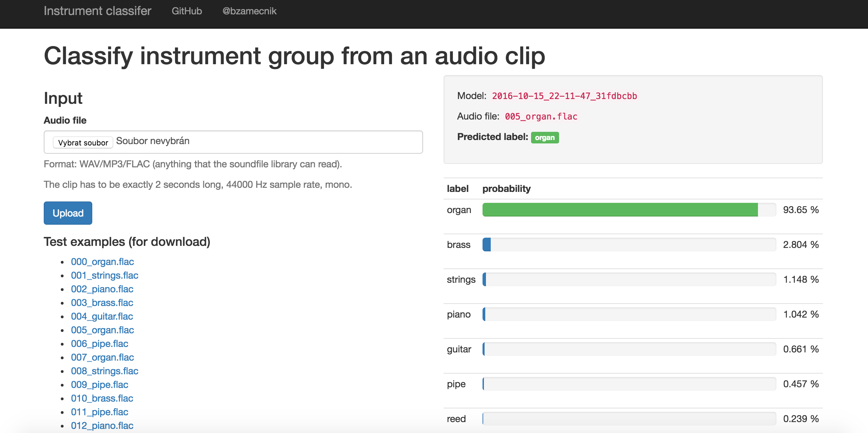Open the 003_brass.flac link
This screenshot has height=433, width=868.
click(102, 303)
